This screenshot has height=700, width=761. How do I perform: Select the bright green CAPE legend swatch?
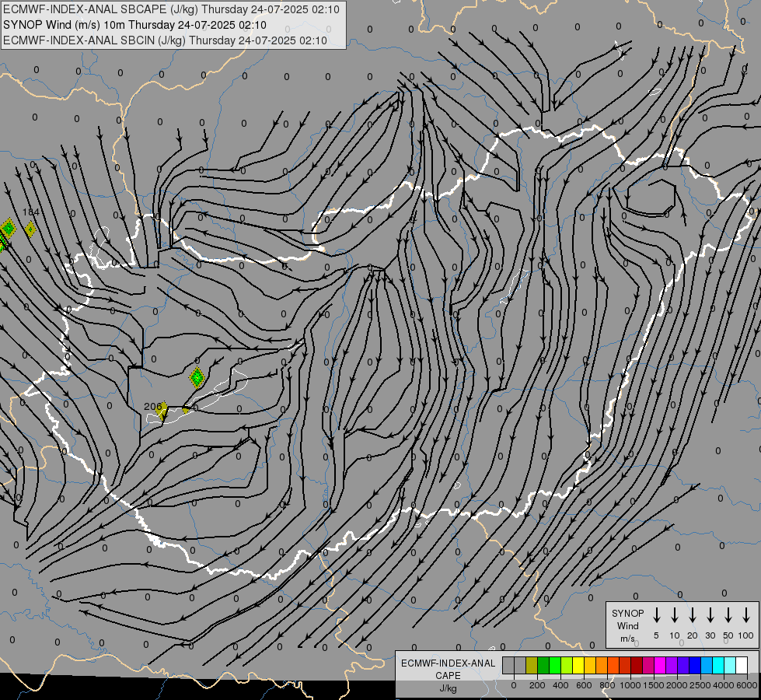point(555,665)
